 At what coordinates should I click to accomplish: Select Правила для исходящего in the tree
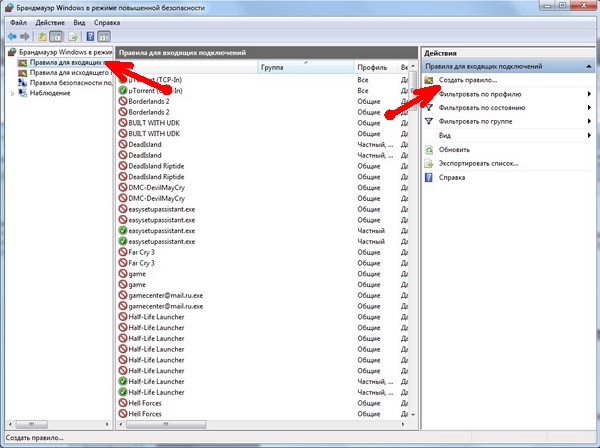(69, 72)
